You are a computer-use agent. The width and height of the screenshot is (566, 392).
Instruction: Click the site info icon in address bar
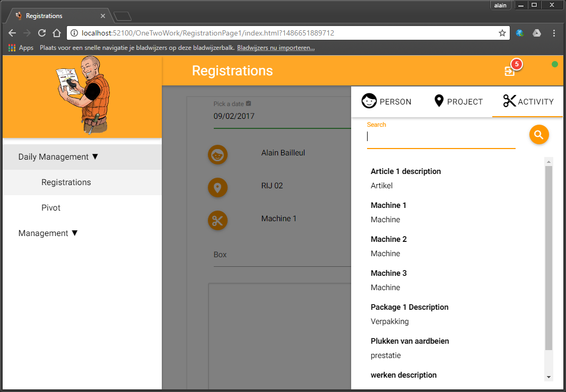pos(74,33)
